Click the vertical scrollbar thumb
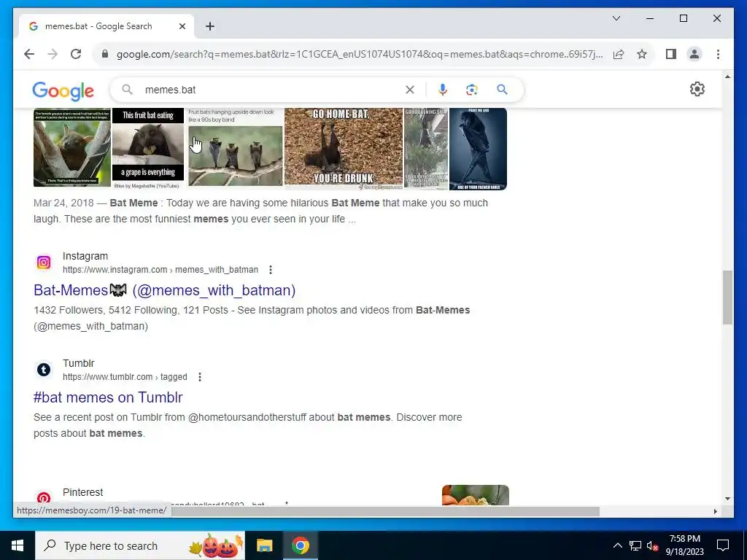The image size is (747, 560). [x=727, y=297]
